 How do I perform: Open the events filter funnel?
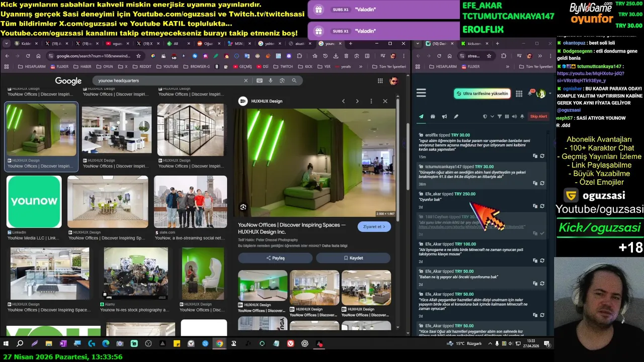pos(500,117)
